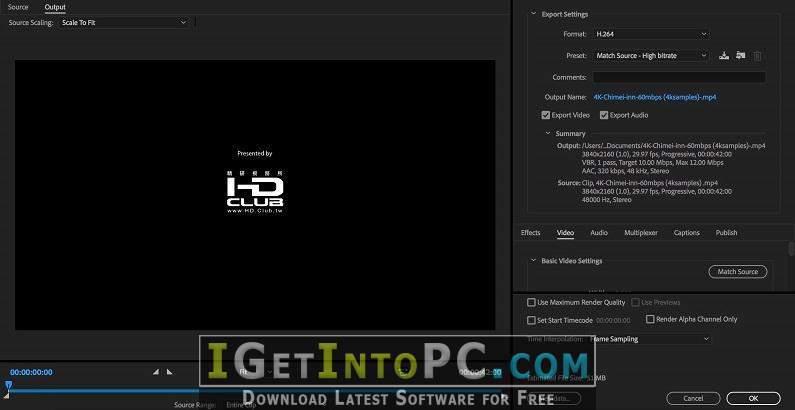This screenshot has width=795, height=410.
Task: Open the Captions tab
Action: point(686,233)
